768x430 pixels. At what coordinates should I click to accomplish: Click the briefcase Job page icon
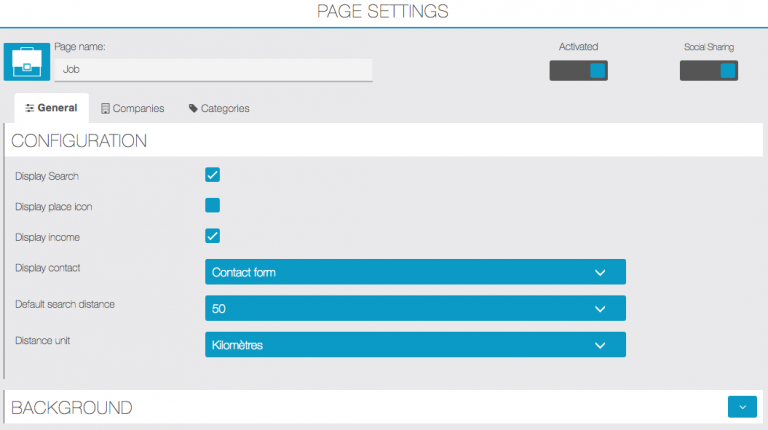click(x=25, y=62)
